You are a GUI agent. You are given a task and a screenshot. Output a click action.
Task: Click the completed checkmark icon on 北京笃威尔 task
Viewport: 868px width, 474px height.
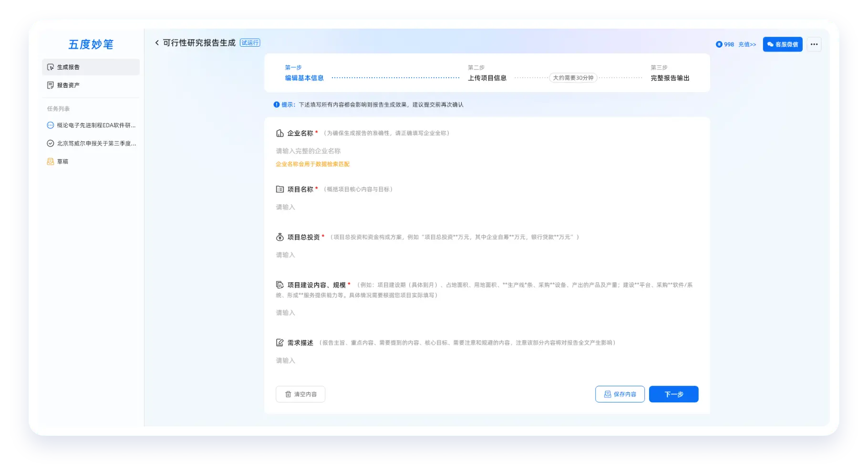coord(50,143)
